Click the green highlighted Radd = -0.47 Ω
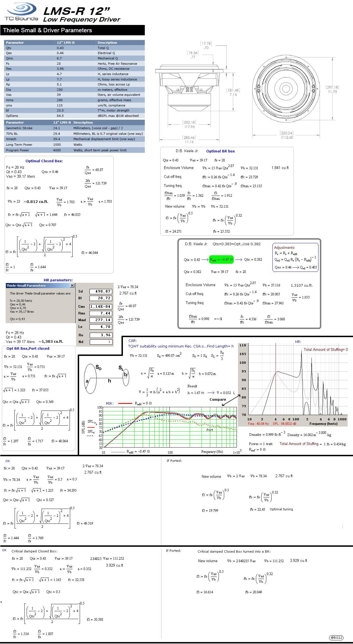This screenshot has width=353, height=644. tap(221, 260)
